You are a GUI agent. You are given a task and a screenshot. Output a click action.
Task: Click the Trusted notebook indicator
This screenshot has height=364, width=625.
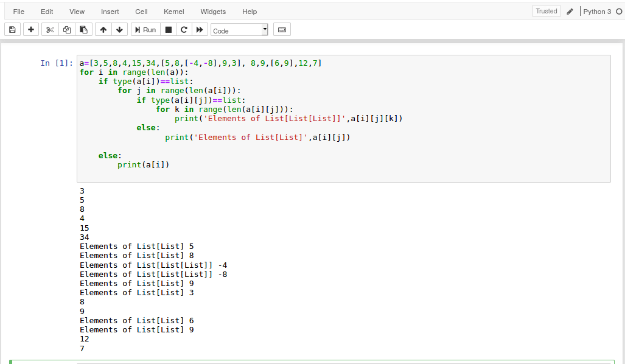coord(546,10)
